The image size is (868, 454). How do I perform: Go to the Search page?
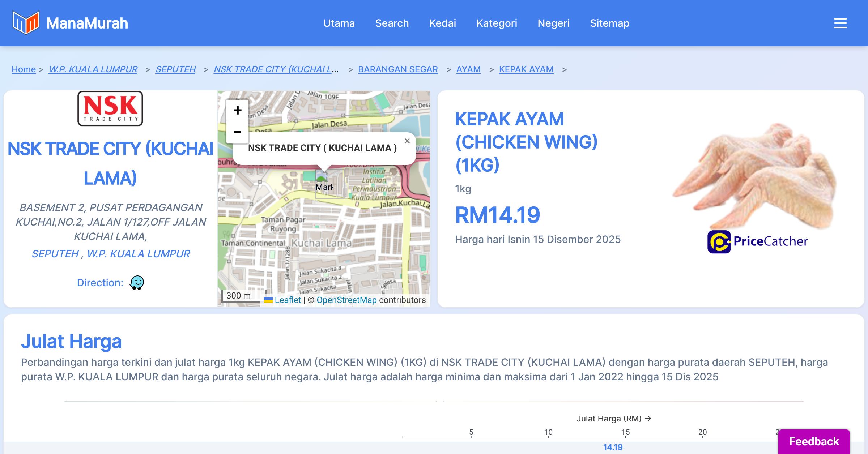[392, 23]
